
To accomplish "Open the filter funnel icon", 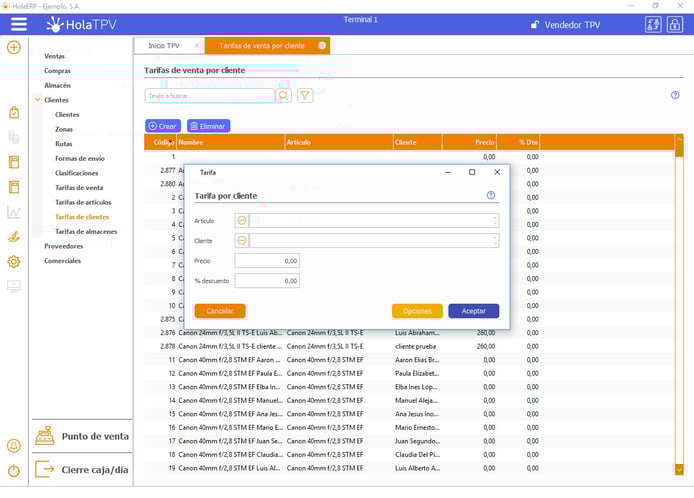I will [305, 96].
